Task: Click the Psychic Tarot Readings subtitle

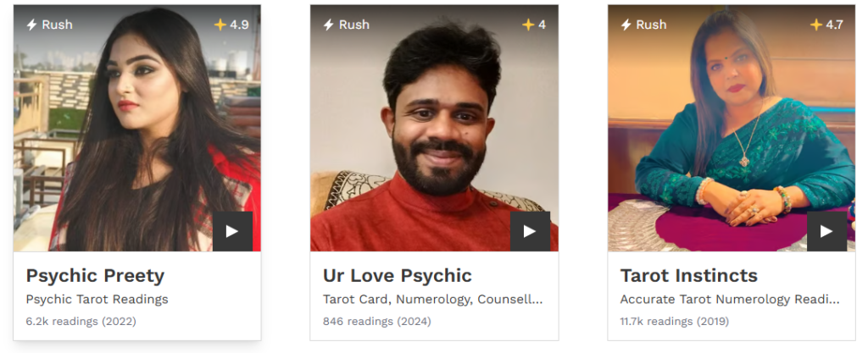Action: [97, 300]
